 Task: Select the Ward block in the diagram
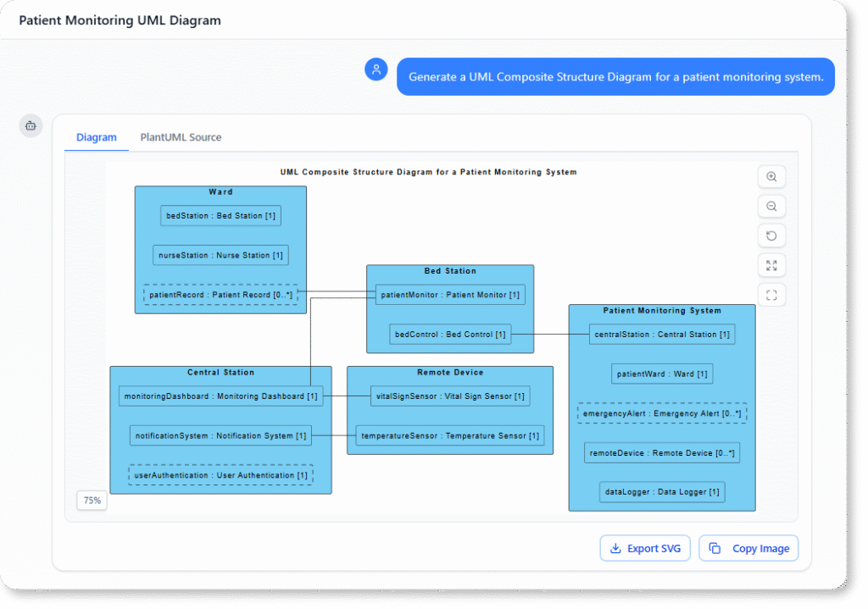[220, 191]
